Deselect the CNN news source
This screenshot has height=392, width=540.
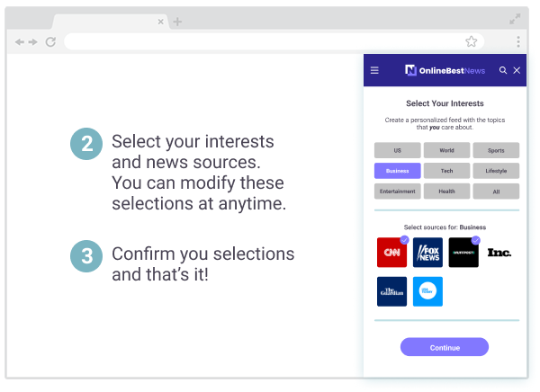click(391, 253)
